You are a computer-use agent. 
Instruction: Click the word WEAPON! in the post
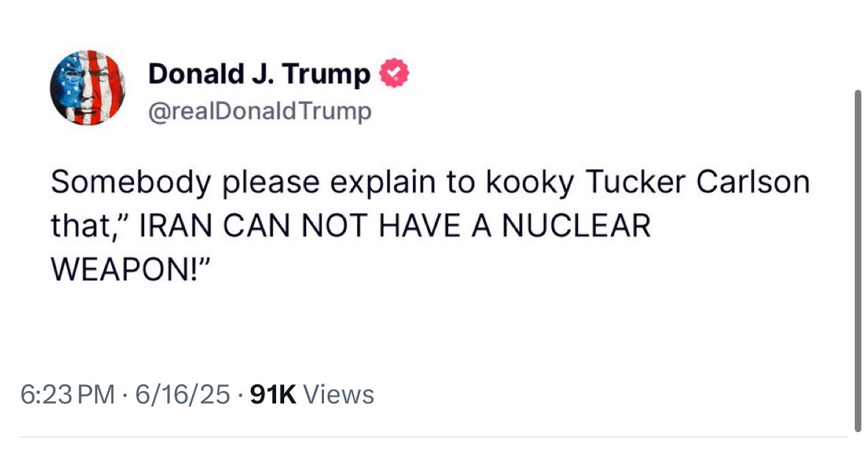click(x=123, y=269)
